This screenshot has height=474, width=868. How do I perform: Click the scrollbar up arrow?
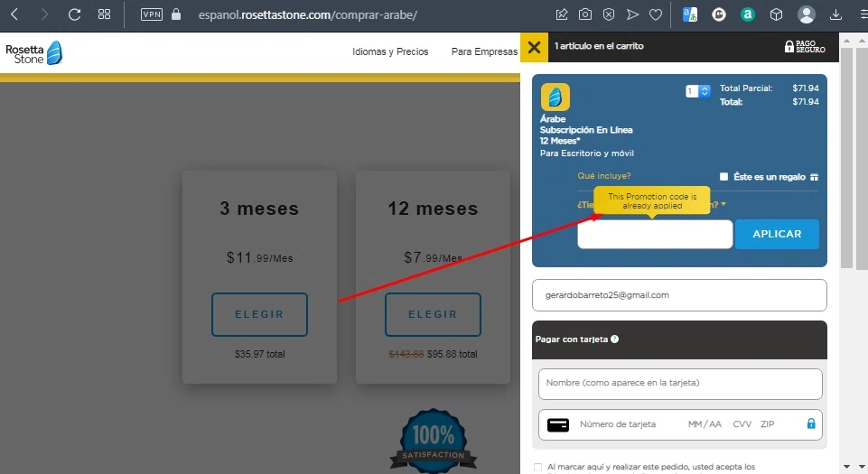(x=846, y=41)
